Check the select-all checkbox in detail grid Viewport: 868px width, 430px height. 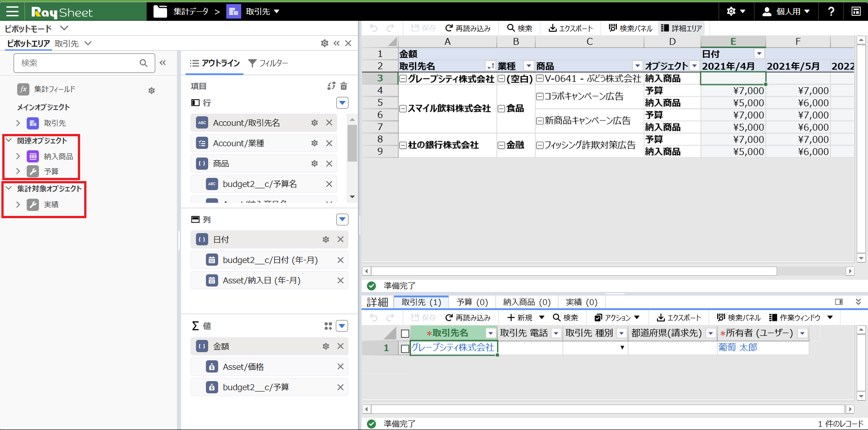405,334
